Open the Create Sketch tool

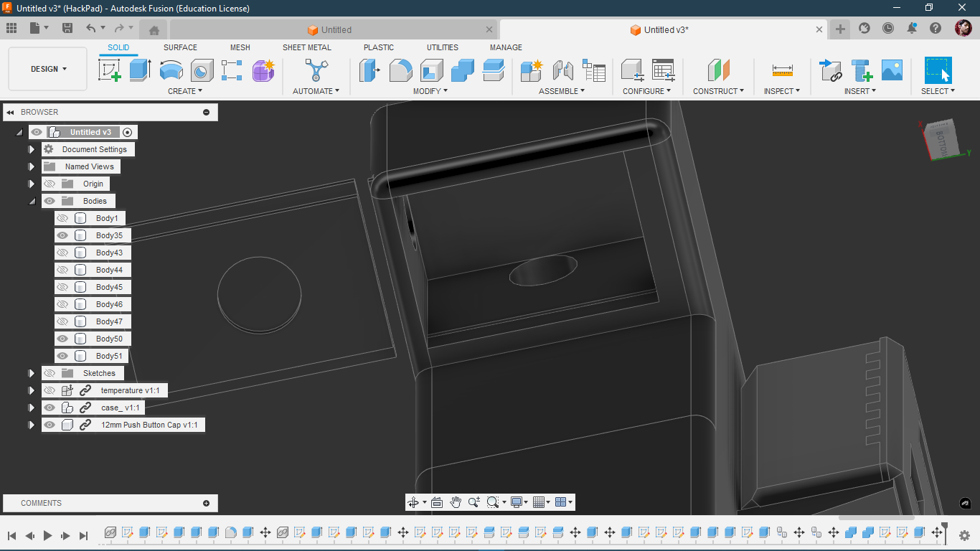(109, 70)
